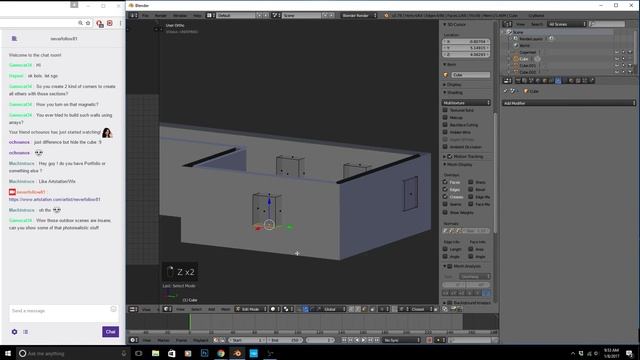Open File Explorer from the taskbar

point(156,353)
